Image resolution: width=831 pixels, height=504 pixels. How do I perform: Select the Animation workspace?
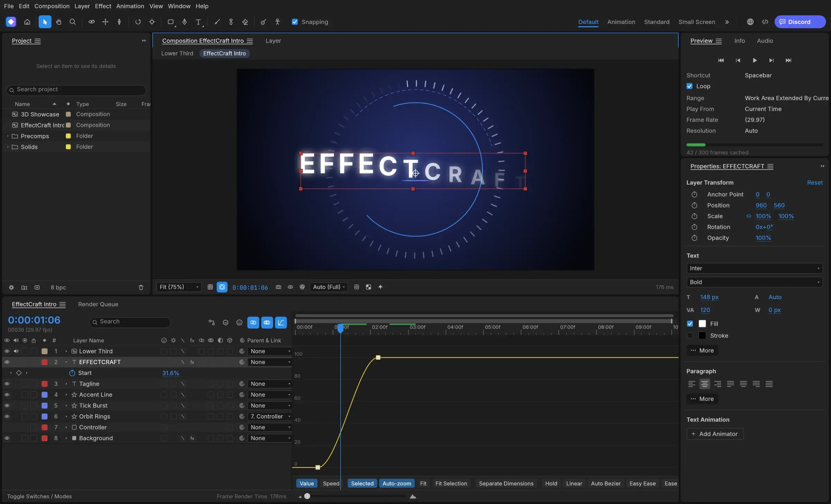pos(621,22)
